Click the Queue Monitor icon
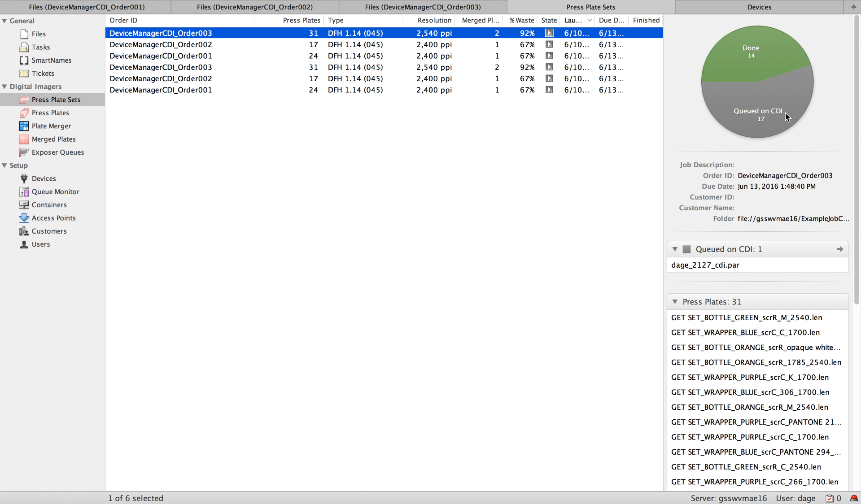This screenshot has width=861, height=504. [x=24, y=192]
